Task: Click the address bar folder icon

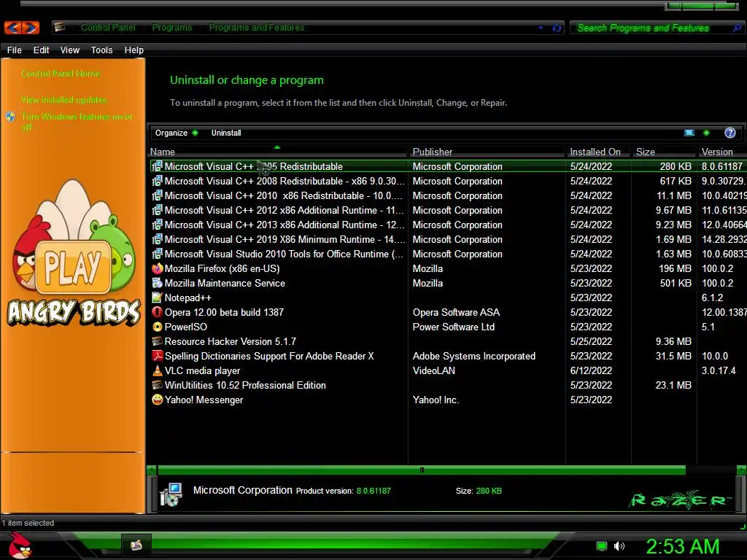Action: [60, 27]
